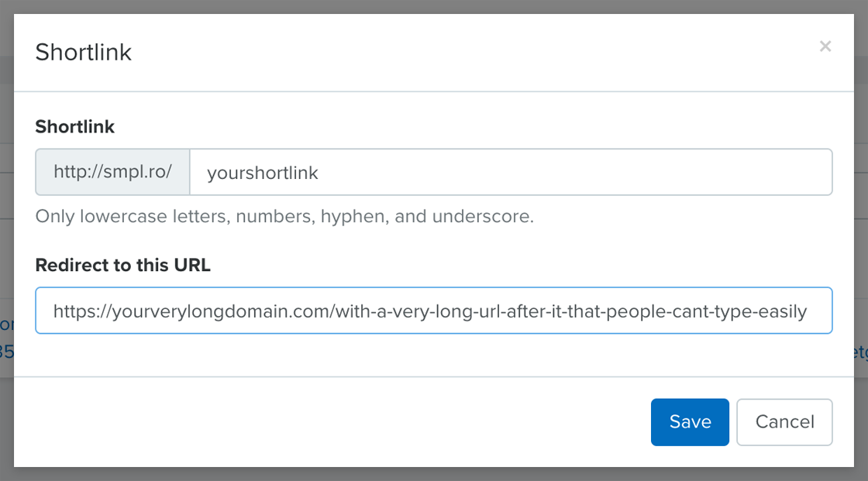The height and width of the screenshot is (481, 868).
Task: Click the bold Shortlink field label
Action: pos(74,127)
